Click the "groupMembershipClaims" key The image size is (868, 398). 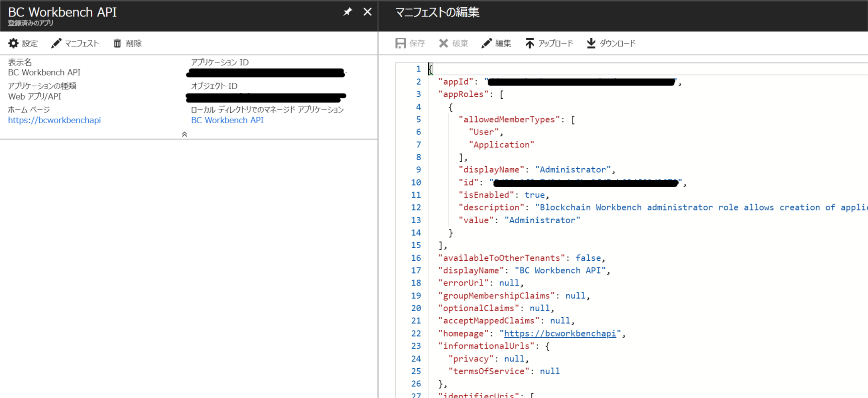click(x=497, y=296)
